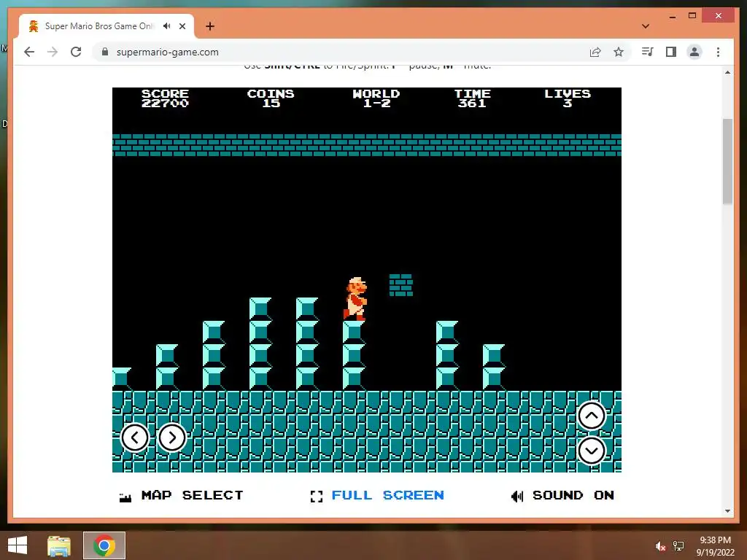The image size is (747, 560).
Task: Click the Mario character in the game
Action: pos(355,298)
